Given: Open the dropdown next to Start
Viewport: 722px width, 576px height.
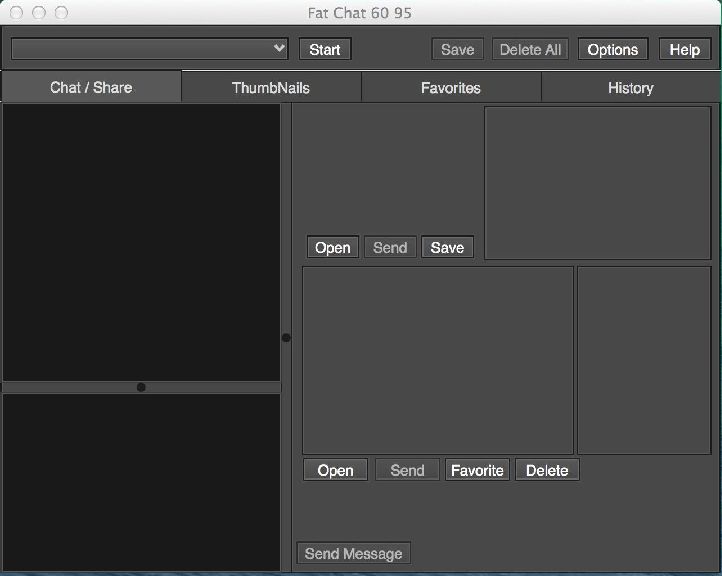Looking at the screenshot, I should 150,49.
